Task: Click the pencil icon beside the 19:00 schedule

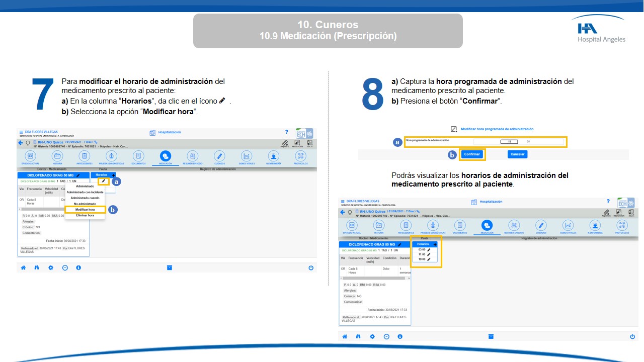Action: pyautogui.click(x=429, y=259)
